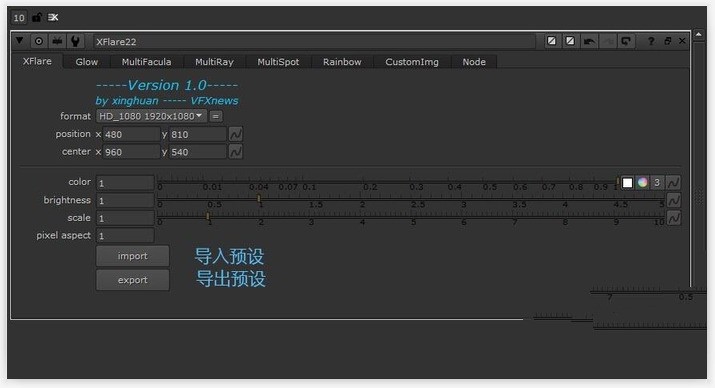Open the question mark help icon

pos(651,41)
